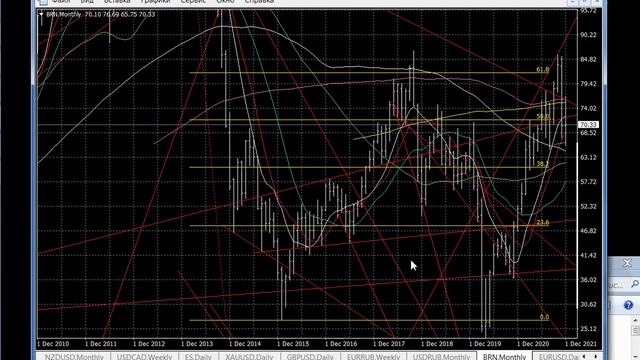Open the Вставка menu
This screenshot has width=640, height=360.
pos(117,2)
